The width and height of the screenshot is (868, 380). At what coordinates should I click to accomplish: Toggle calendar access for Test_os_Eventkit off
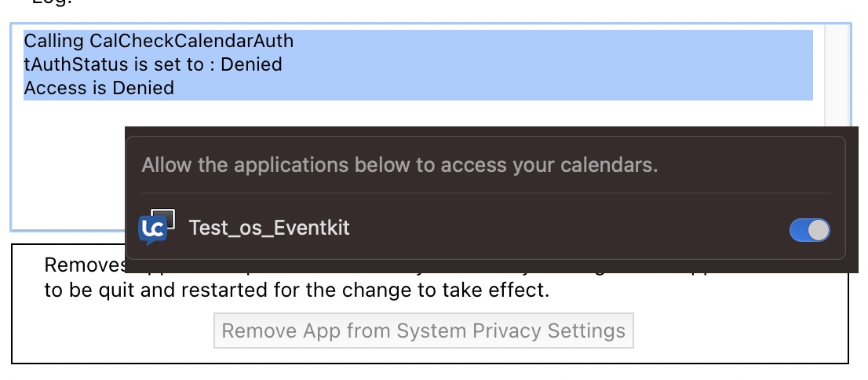809,229
